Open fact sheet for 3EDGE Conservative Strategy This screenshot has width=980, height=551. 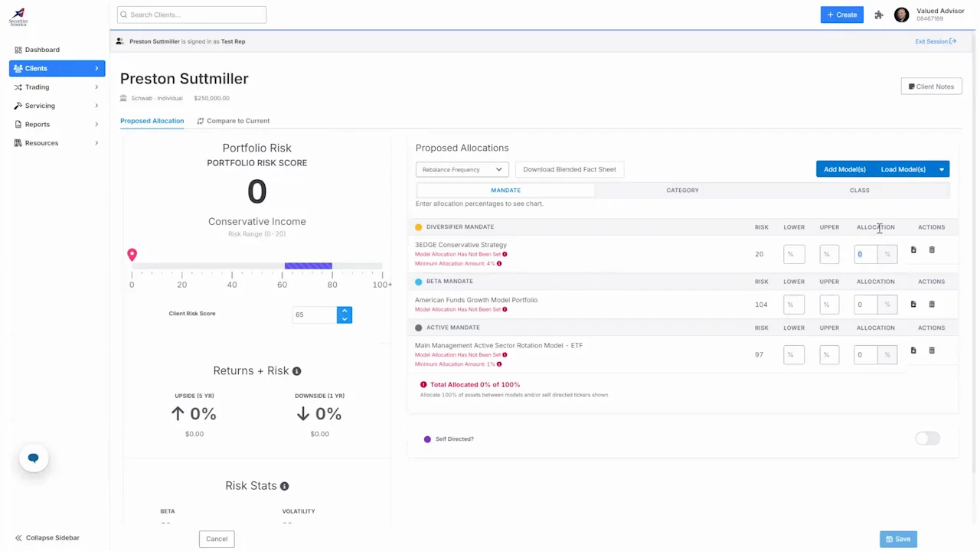pos(913,250)
